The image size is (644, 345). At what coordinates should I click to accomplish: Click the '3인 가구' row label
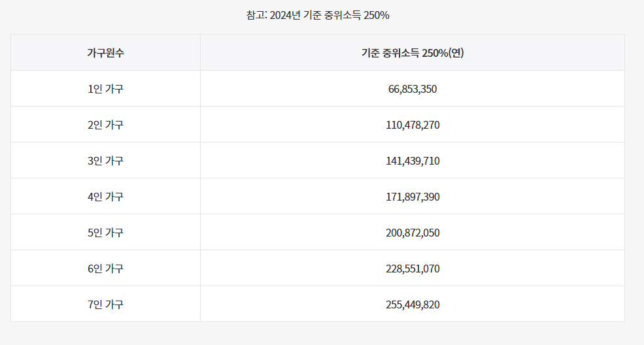[105, 161]
